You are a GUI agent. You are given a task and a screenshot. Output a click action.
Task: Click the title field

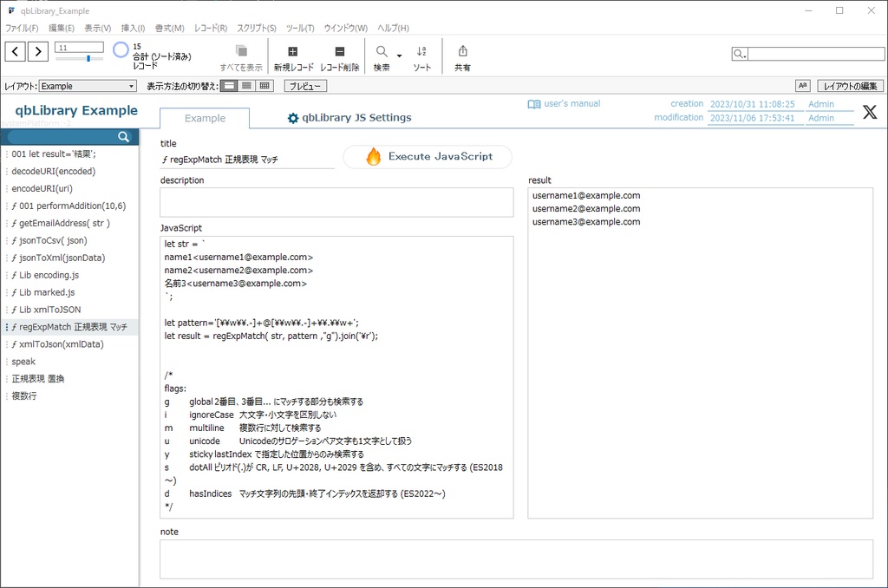[x=247, y=160]
